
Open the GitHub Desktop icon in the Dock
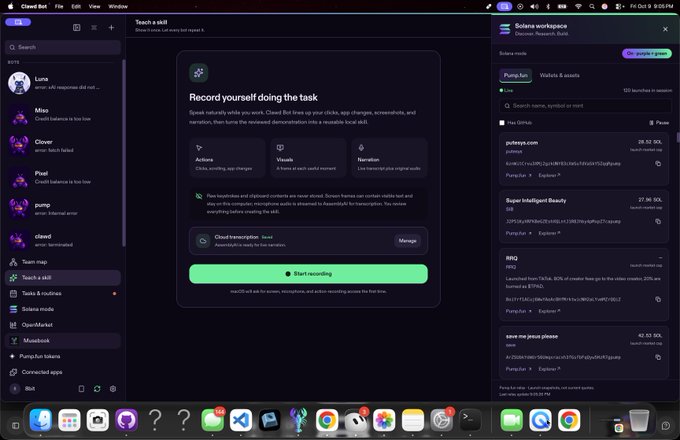click(126, 420)
